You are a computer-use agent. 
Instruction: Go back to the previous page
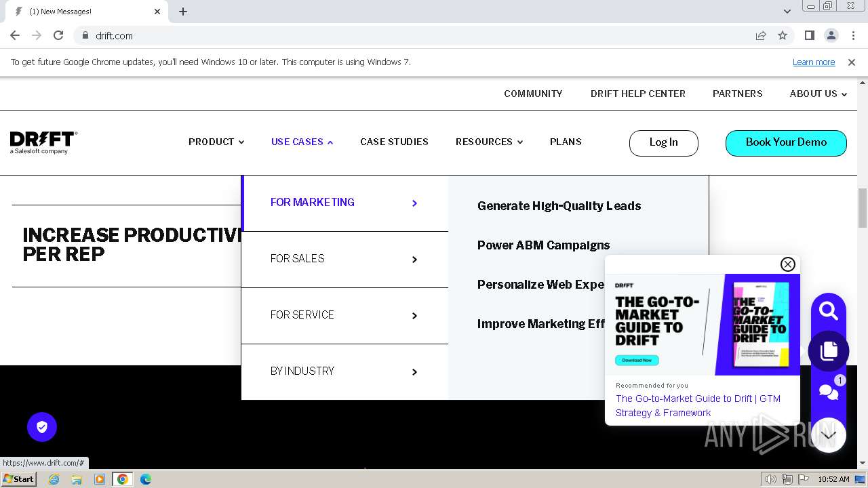[x=15, y=35]
